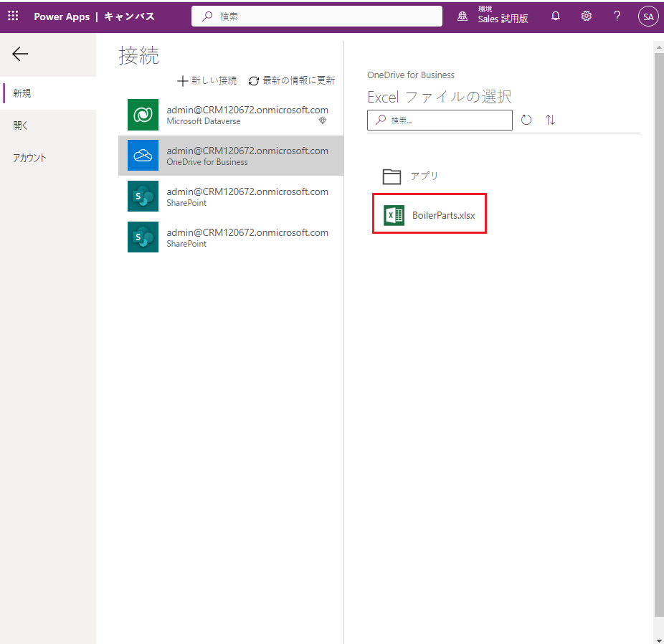Choose the BoilerParts.xlsx file name
The height and width of the screenshot is (644, 664).
443,215
